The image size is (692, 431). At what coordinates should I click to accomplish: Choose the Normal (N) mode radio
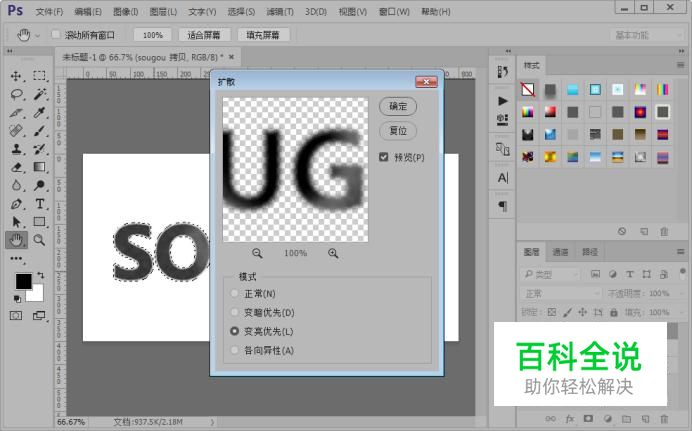click(234, 293)
